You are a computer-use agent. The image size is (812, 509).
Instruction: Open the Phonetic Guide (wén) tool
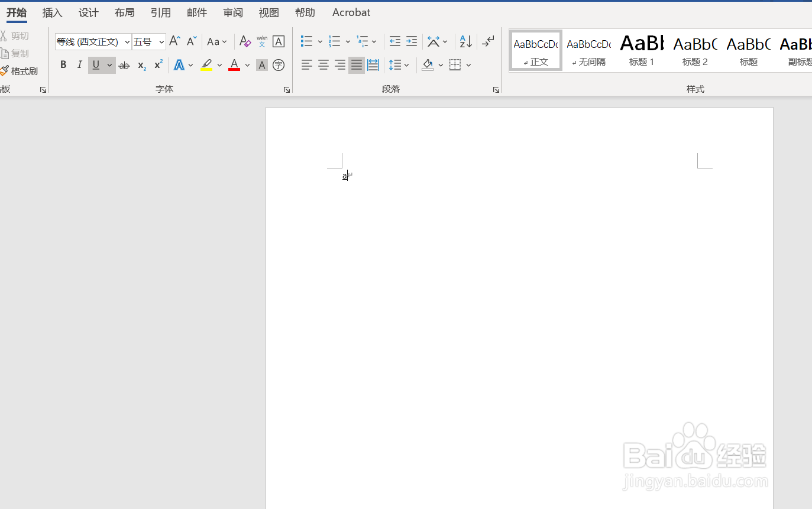pos(262,41)
